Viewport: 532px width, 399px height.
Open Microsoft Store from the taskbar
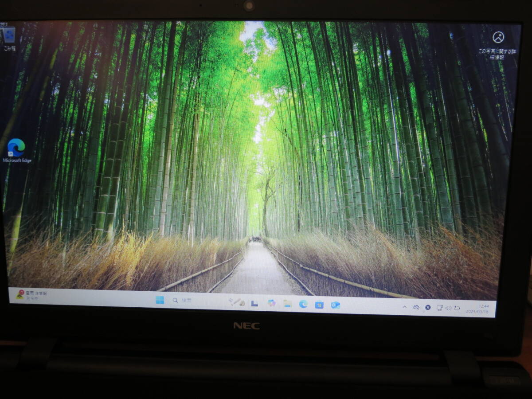(319, 305)
